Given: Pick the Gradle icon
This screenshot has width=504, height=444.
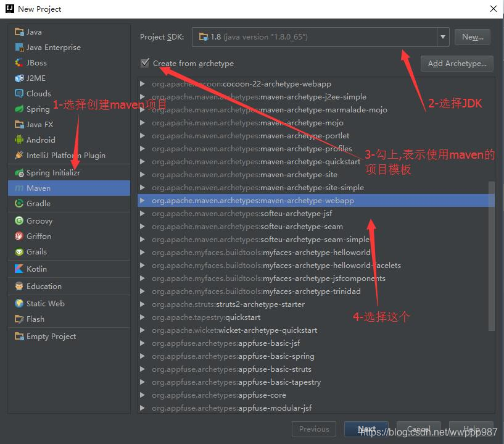Looking at the screenshot, I should pos(19,203).
